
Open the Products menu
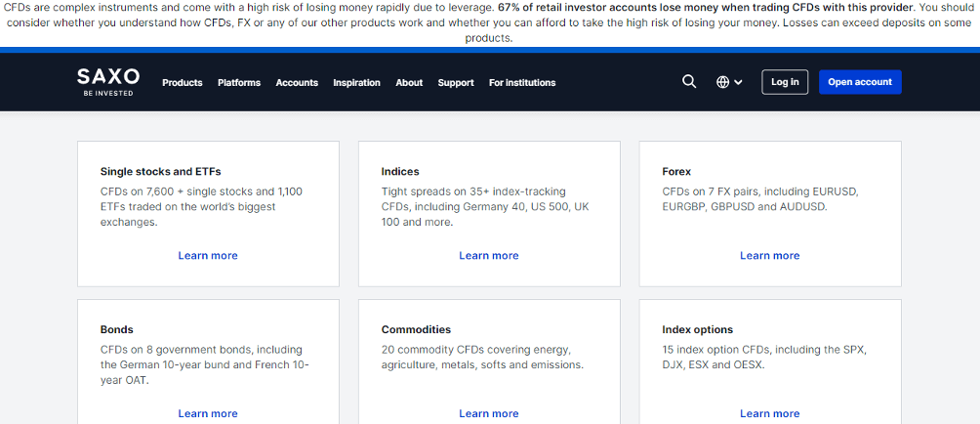[182, 83]
